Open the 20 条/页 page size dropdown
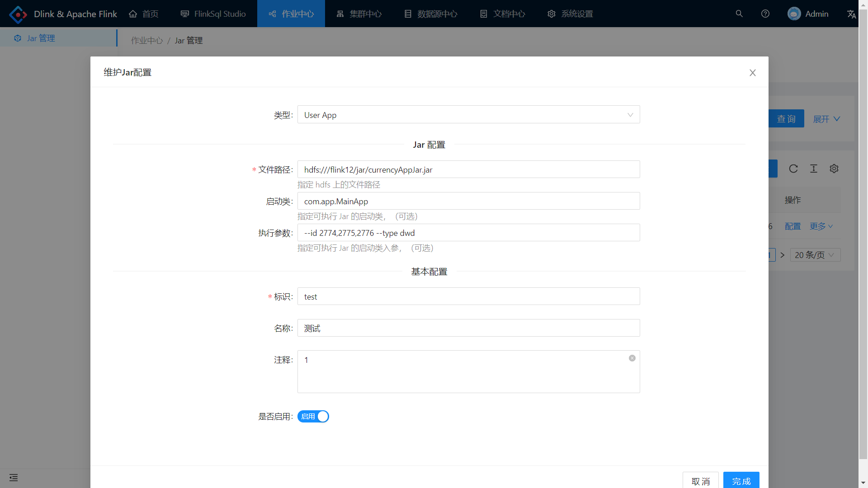Screen dimensions: 868x488 (815, 255)
